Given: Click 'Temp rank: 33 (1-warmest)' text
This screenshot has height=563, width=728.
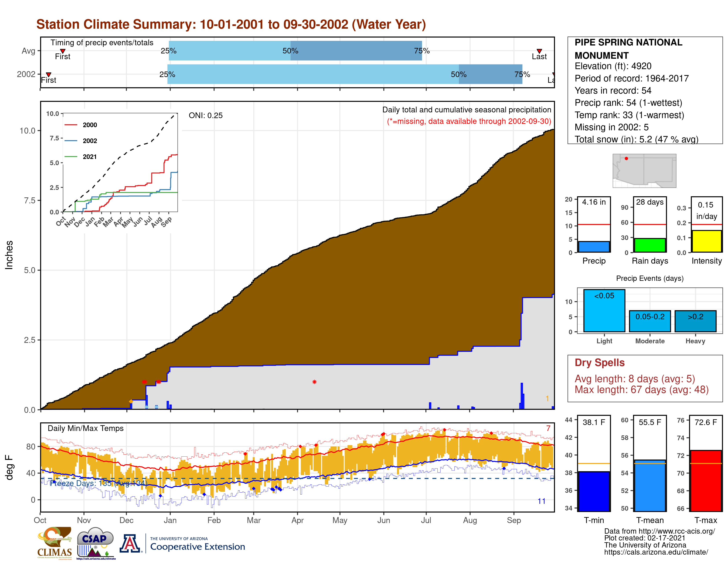Looking at the screenshot, I should click(629, 115).
